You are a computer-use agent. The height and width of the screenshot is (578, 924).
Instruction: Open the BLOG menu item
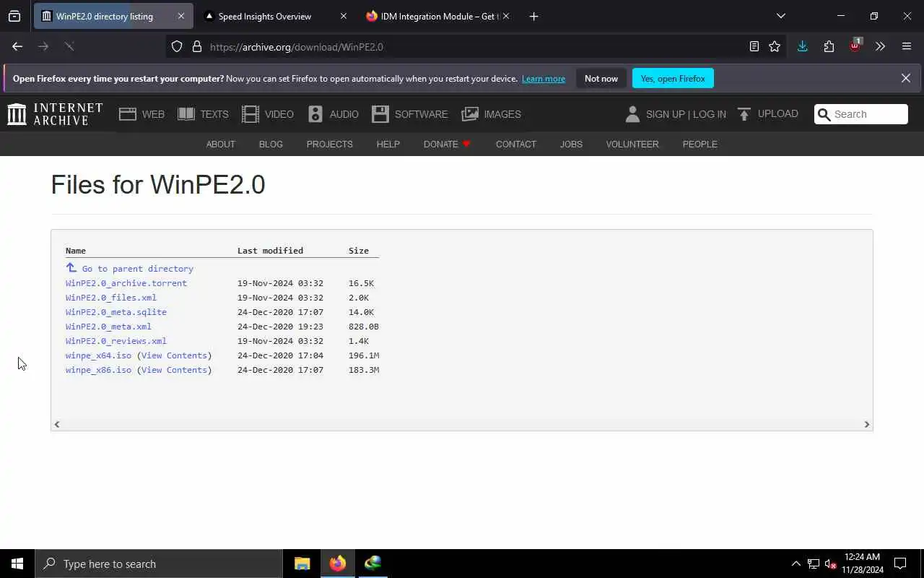271,144
